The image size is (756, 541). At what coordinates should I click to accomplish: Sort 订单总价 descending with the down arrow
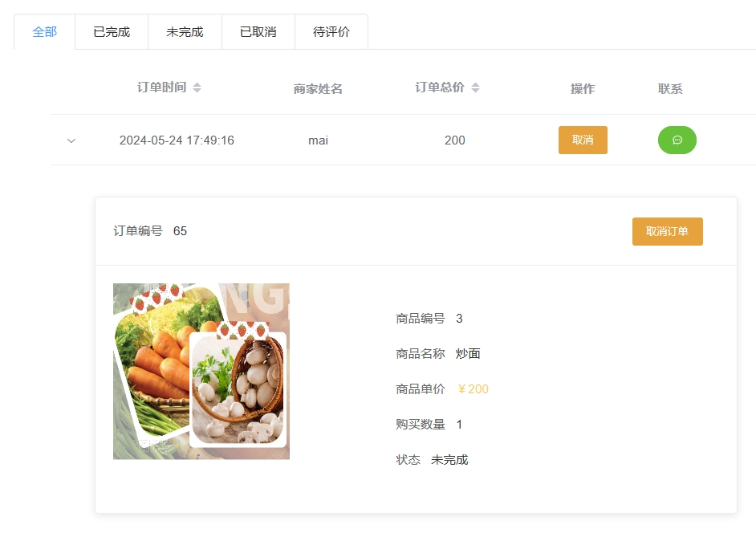click(475, 90)
